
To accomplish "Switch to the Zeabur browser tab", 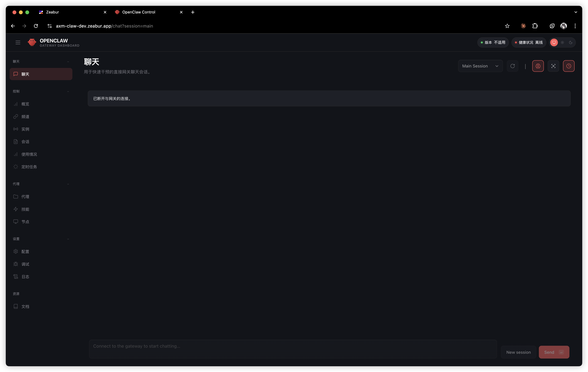I will coord(53,12).
